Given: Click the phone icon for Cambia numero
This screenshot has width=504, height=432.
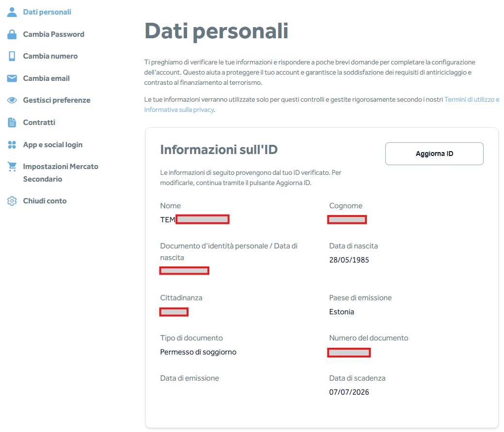Looking at the screenshot, I should pyautogui.click(x=12, y=56).
